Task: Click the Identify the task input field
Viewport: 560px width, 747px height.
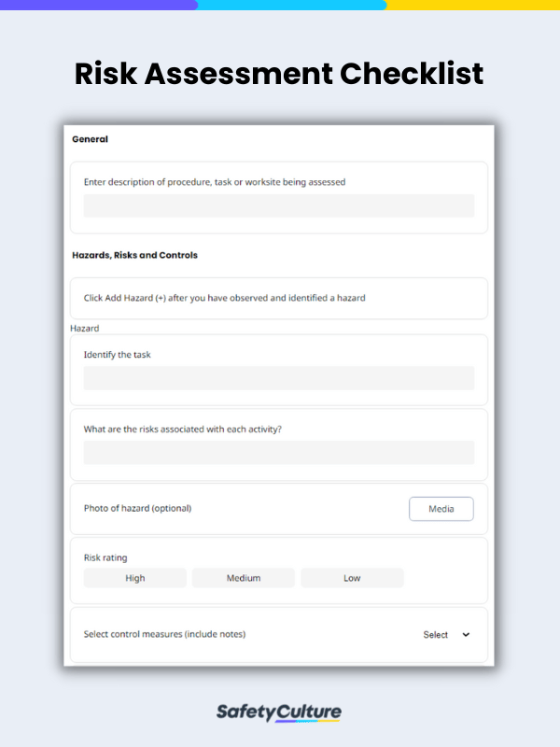Action: 278,377
